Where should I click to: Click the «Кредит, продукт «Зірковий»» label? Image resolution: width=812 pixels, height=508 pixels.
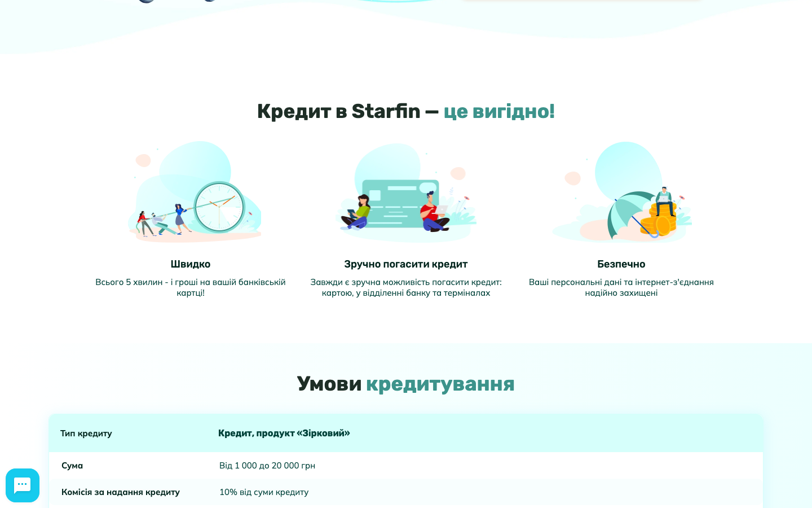pos(284,433)
